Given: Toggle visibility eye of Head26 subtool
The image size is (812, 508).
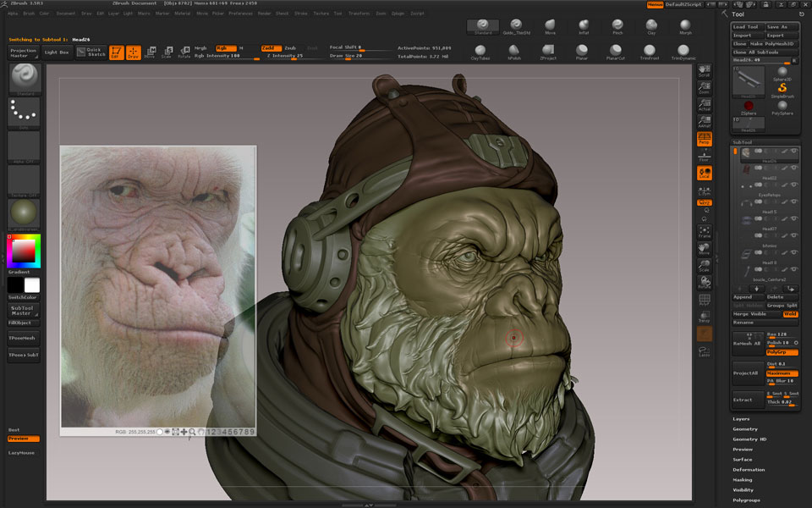Looking at the screenshot, I should 795,152.
